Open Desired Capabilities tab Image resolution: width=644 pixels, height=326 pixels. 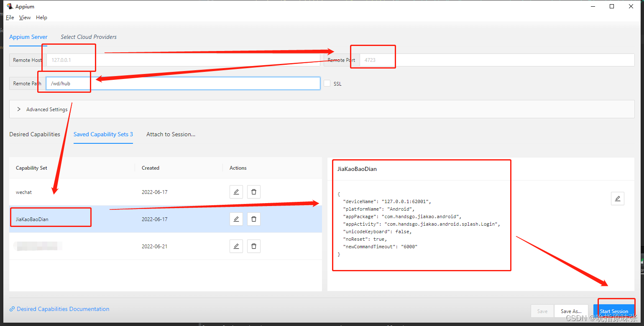(x=35, y=134)
